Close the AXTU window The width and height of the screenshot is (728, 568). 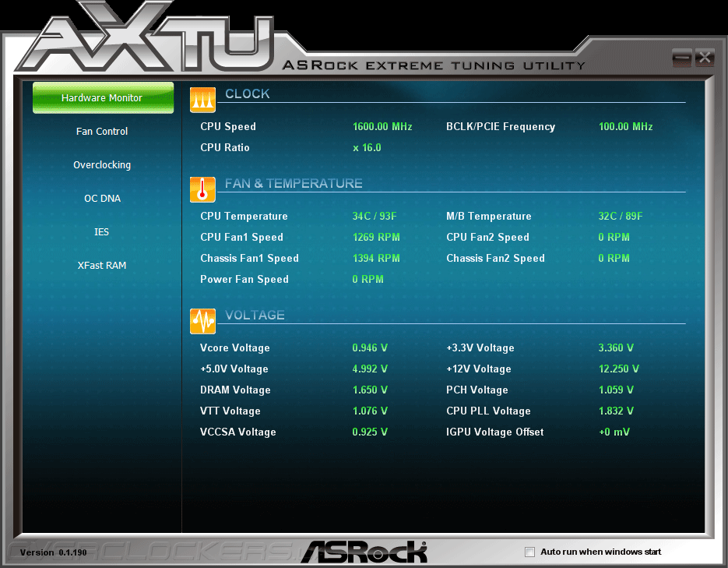coord(705,58)
